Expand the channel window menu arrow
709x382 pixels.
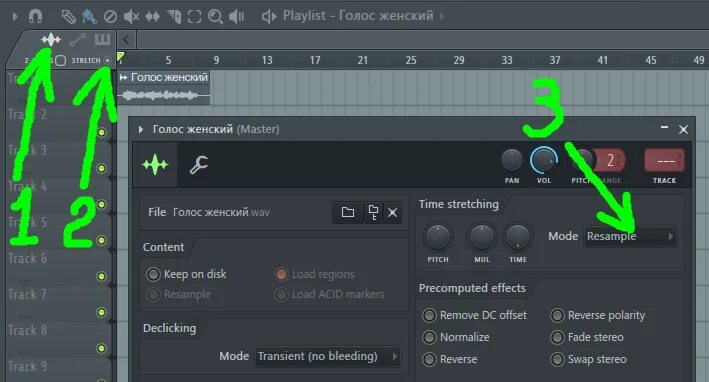pos(141,129)
